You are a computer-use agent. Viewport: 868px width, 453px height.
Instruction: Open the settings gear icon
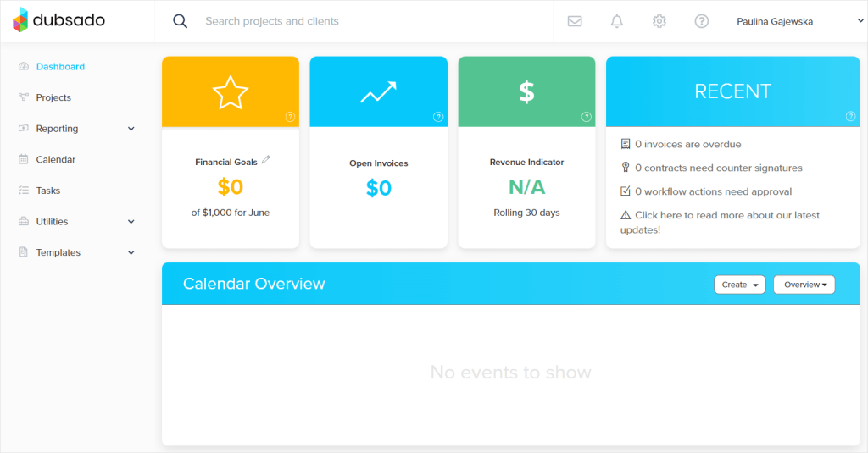click(x=659, y=21)
